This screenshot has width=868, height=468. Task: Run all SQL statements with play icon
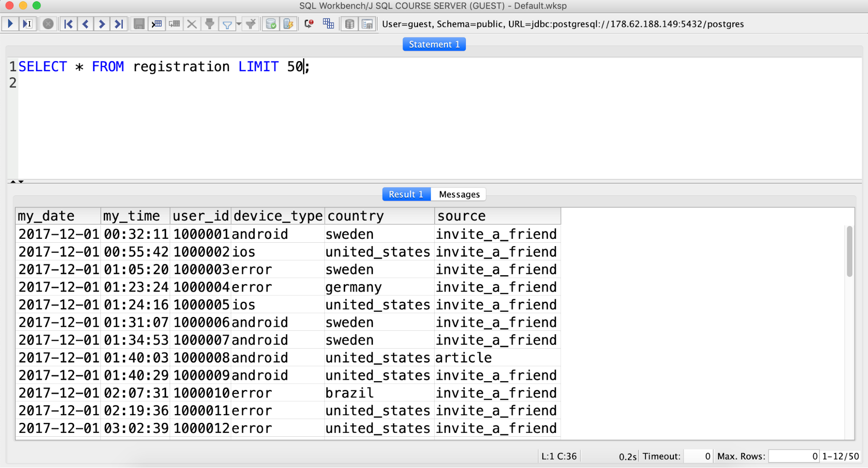click(x=10, y=24)
